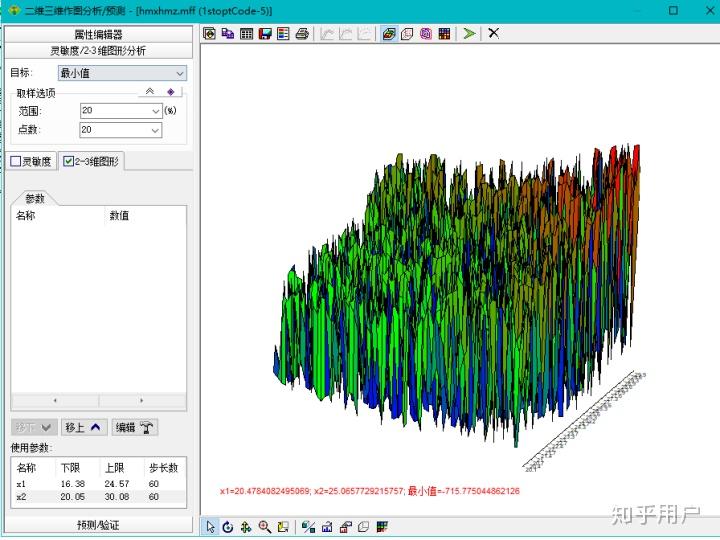This screenshot has height=540, width=720.
Task: Open the 目标 dropdown showing 最小值
Action: pyautogui.click(x=122, y=73)
